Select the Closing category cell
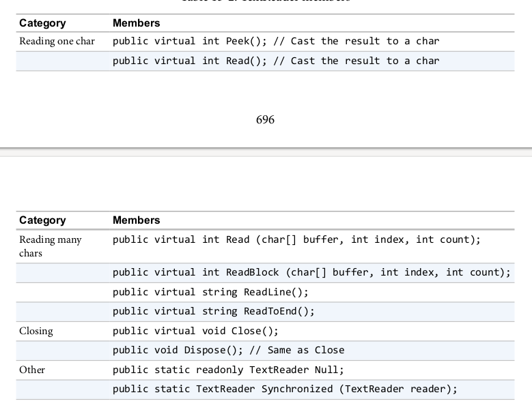This screenshot has width=532, height=412. [x=36, y=332]
